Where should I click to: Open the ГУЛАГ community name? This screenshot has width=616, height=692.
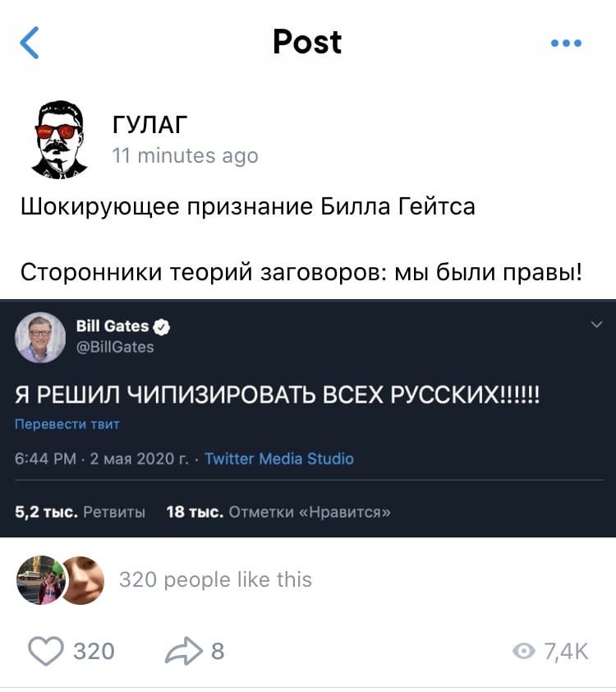point(150,124)
